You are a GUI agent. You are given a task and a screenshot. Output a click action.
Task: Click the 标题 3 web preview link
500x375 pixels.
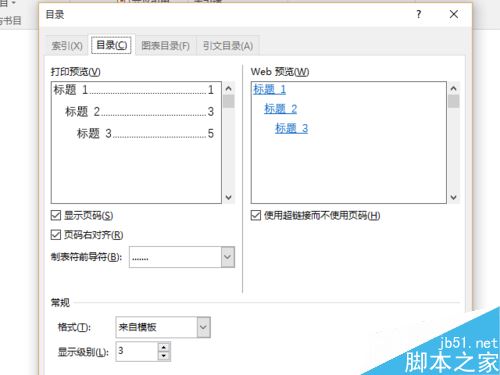tap(292, 128)
